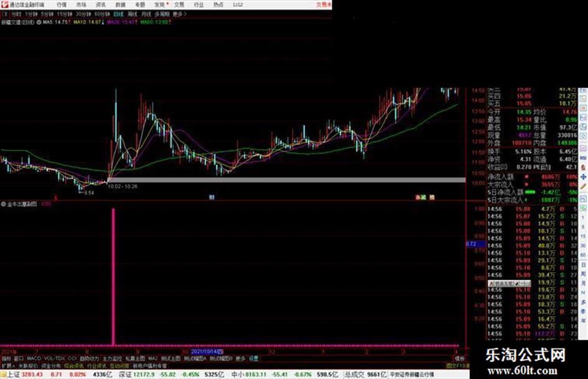Click the money bag icon in right toolbar
This screenshot has height=379, width=588.
583,167
